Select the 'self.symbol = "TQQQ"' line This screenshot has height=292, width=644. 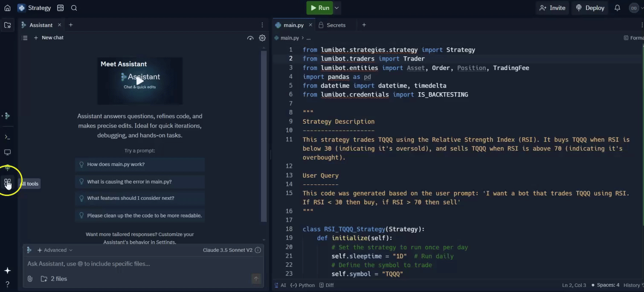click(367, 274)
